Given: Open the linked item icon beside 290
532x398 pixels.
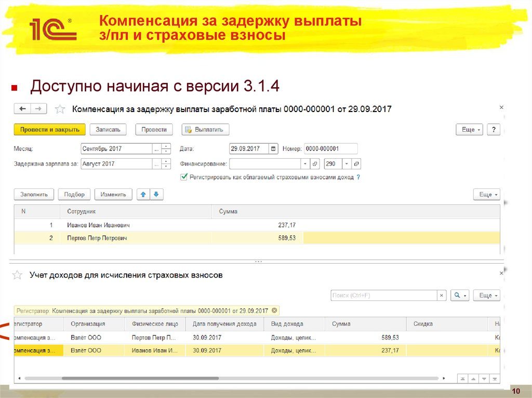Looking at the screenshot, I should pyautogui.click(x=356, y=164).
